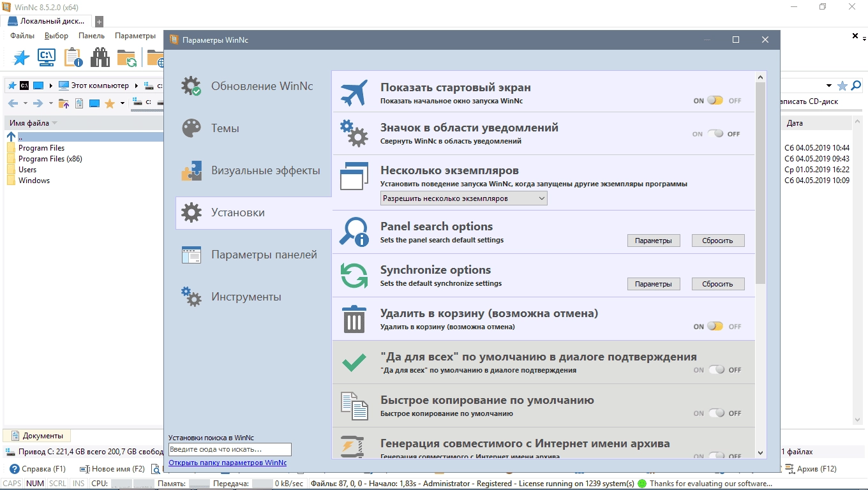Click the green checkmark icon for 'Да для всех'
The width and height of the screenshot is (868, 490).
point(354,362)
